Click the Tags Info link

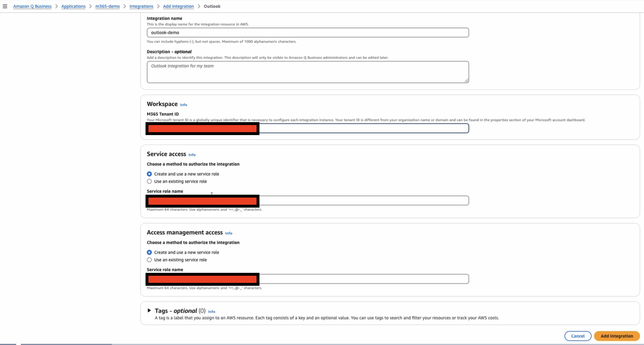(211, 311)
